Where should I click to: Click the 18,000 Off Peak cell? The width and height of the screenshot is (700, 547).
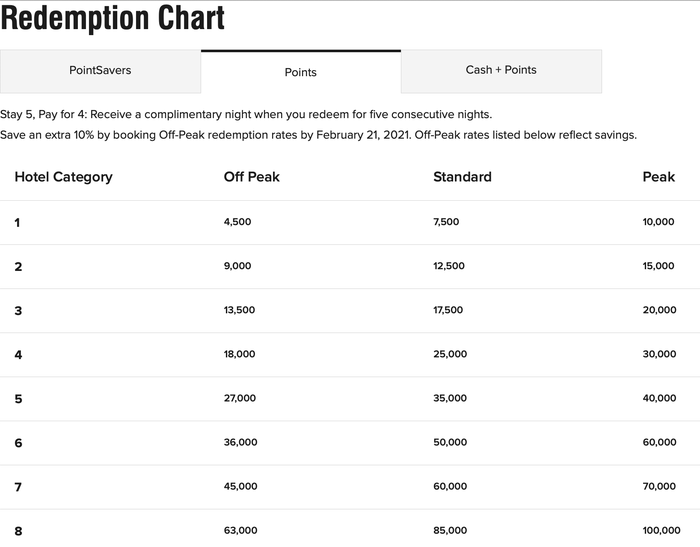[x=240, y=354]
